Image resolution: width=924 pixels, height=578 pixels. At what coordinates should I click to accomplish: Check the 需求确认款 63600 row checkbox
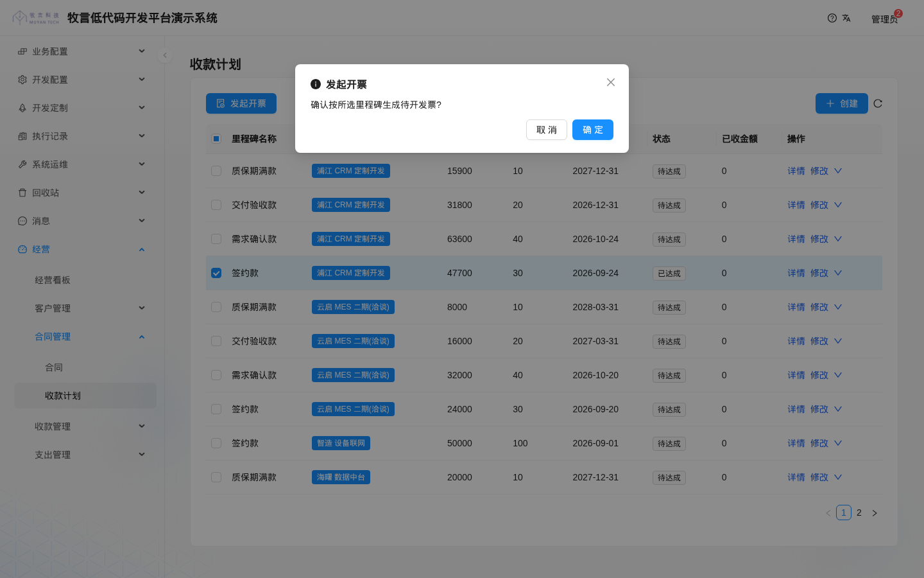216,239
